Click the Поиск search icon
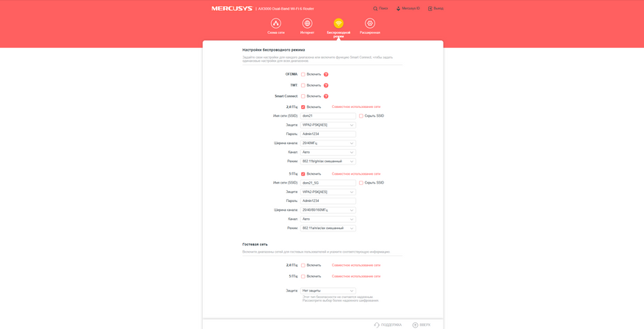This screenshot has width=644, height=329. 375,9
